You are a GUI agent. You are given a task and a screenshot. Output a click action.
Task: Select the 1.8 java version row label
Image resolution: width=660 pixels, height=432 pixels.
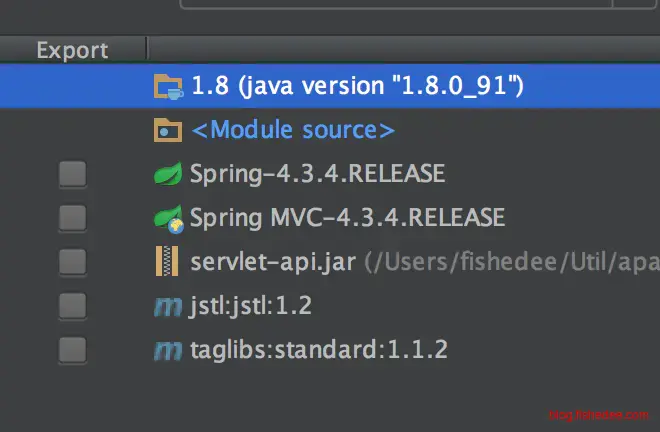357,86
